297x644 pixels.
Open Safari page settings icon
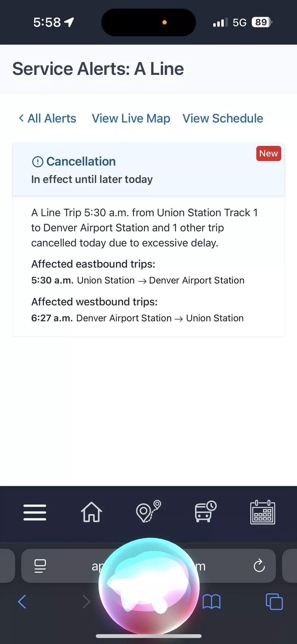(x=40, y=566)
